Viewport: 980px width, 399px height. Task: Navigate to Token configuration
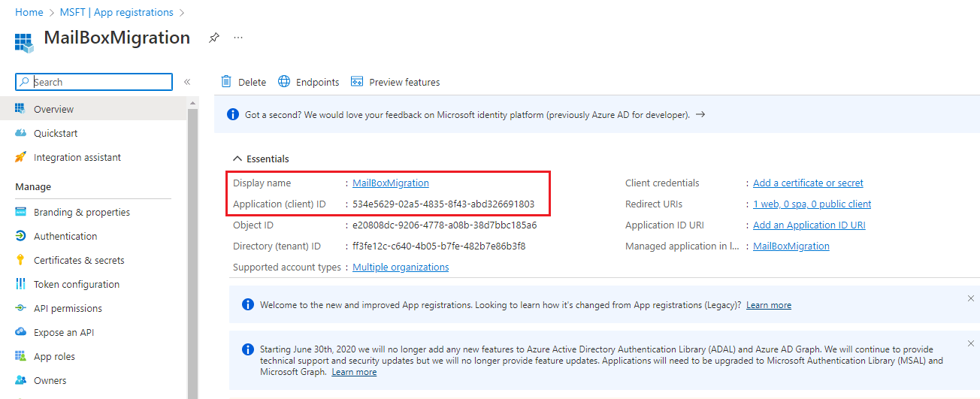point(76,284)
